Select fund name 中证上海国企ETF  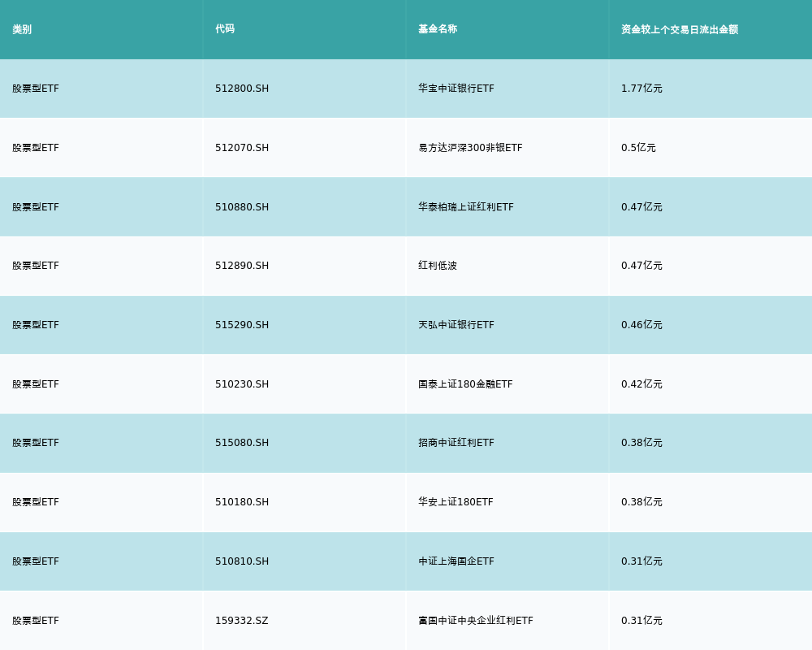[456, 561]
